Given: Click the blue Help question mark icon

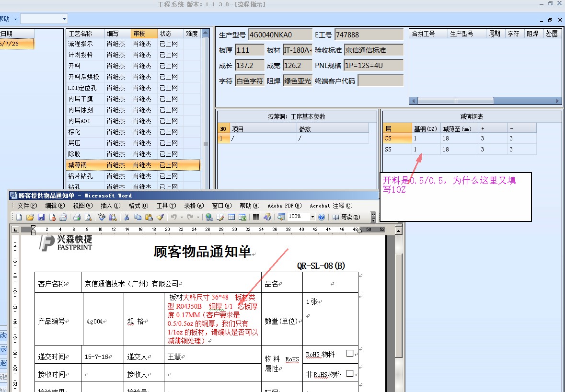Looking at the screenshot, I should 322,217.
